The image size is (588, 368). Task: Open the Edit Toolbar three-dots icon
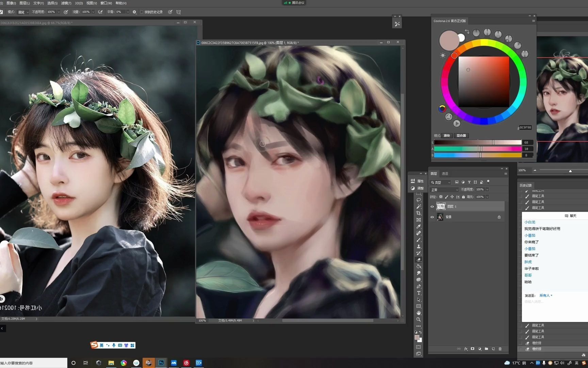coord(419,326)
